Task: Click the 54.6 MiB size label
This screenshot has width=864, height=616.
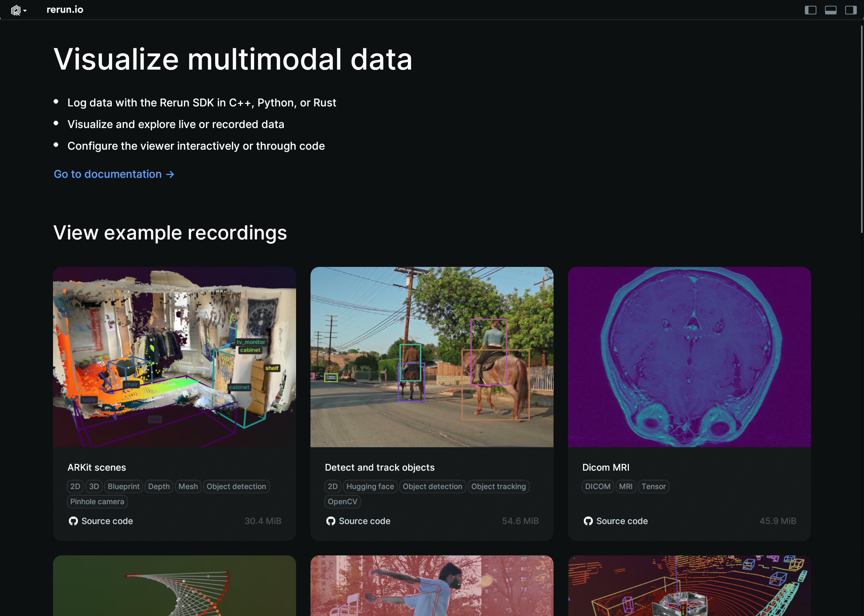Action: pos(520,521)
